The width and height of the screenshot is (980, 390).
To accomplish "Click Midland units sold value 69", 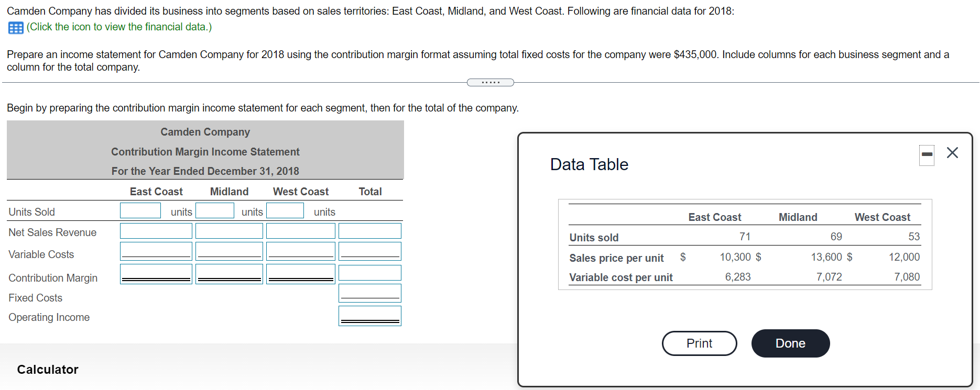I will click(836, 237).
